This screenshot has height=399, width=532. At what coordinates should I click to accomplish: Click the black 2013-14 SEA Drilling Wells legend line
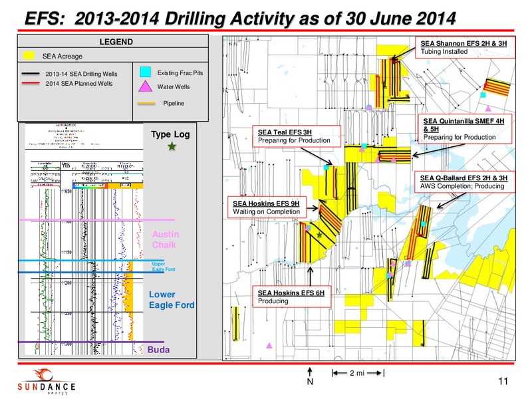point(30,74)
